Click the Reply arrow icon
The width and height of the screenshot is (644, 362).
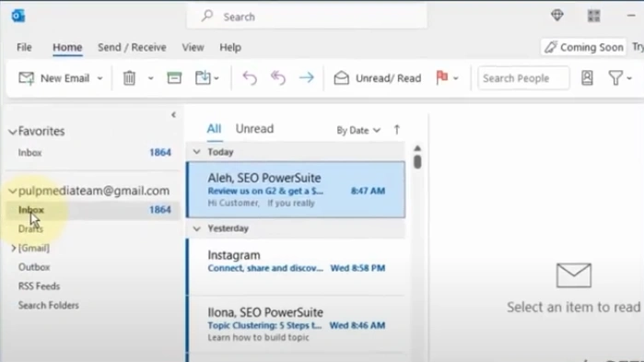[250, 77]
